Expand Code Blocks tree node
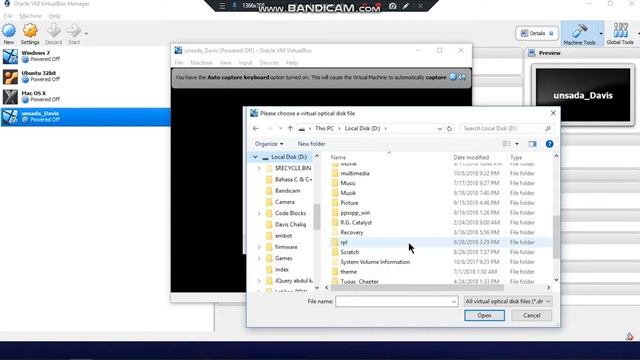Image resolution: width=640 pixels, height=360 pixels. (259, 213)
